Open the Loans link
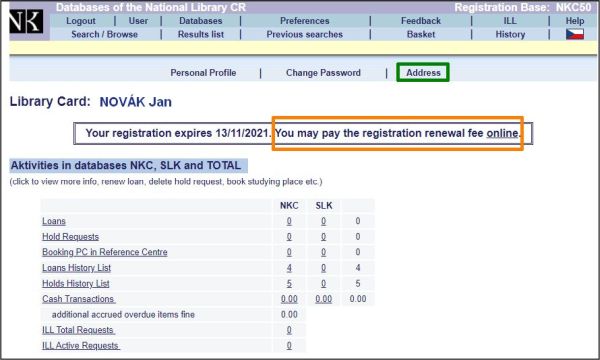The width and height of the screenshot is (600, 360). pos(54,221)
